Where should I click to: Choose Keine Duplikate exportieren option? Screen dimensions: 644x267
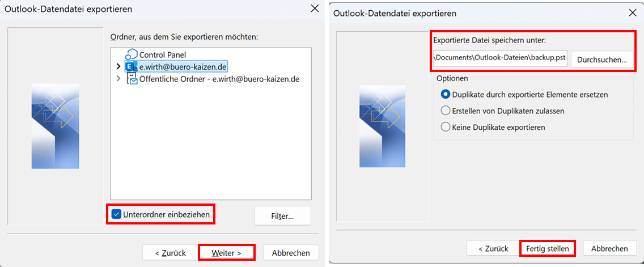pyautogui.click(x=446, y=128)
